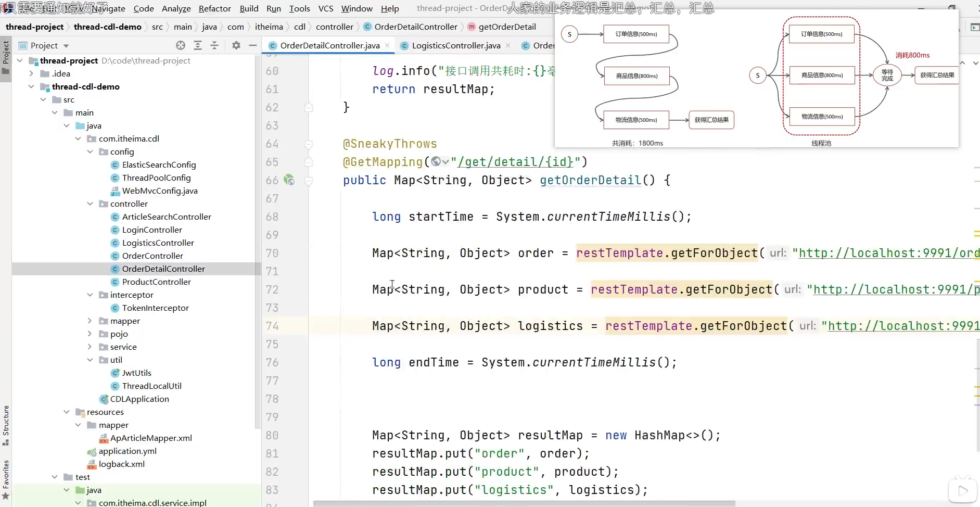Open the VCS menu

click(326, 8)
